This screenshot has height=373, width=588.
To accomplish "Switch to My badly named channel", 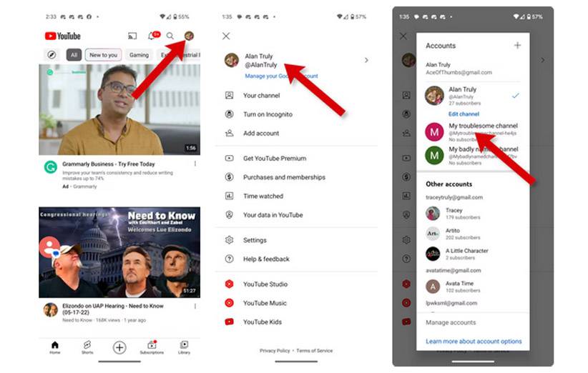I will click(x=473, y=156).
